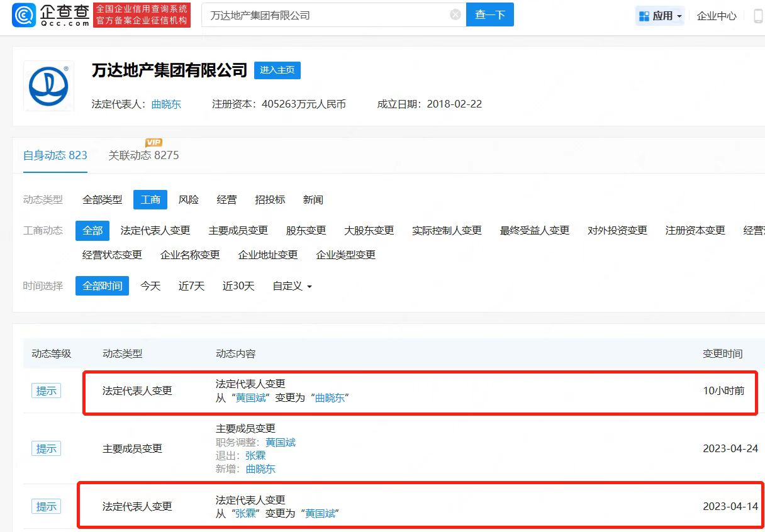Open 张霖 link after 退出

point(256,456)
